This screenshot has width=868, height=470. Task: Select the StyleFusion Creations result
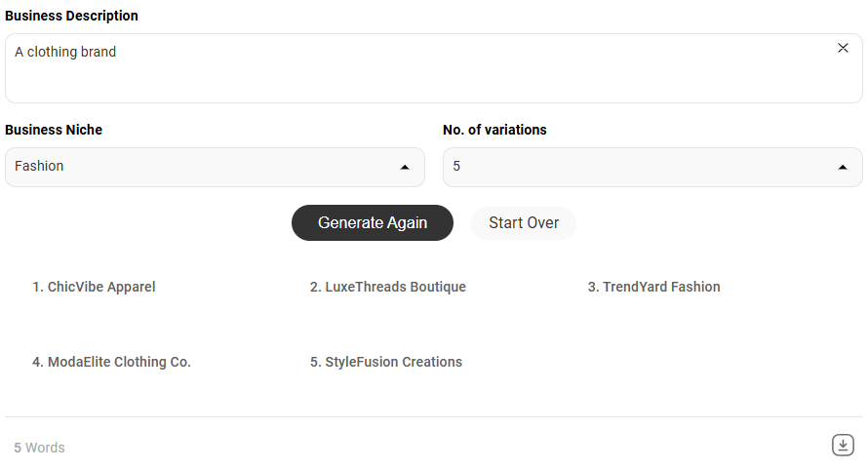386,362
